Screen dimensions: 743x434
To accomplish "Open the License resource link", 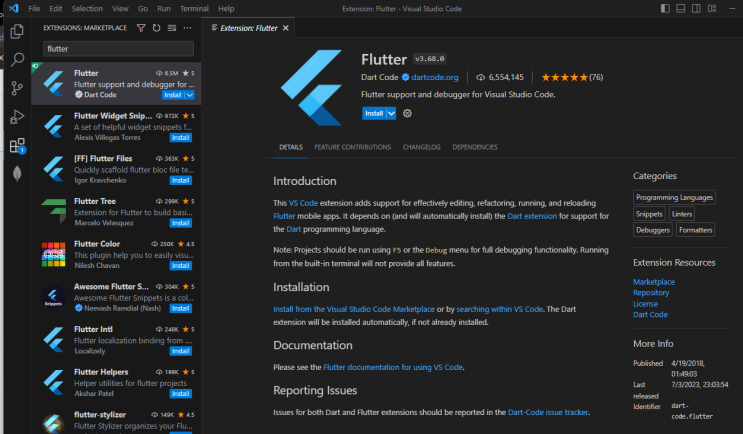I will tap(645, 303).
